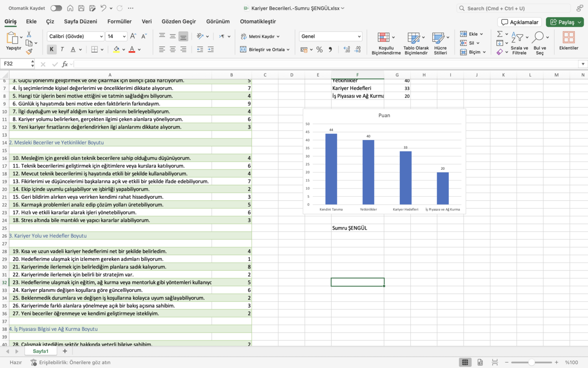Click the Bul ve Seç magnifier
588x368 pixels.
pyautogui.click(x=539, y=43)
